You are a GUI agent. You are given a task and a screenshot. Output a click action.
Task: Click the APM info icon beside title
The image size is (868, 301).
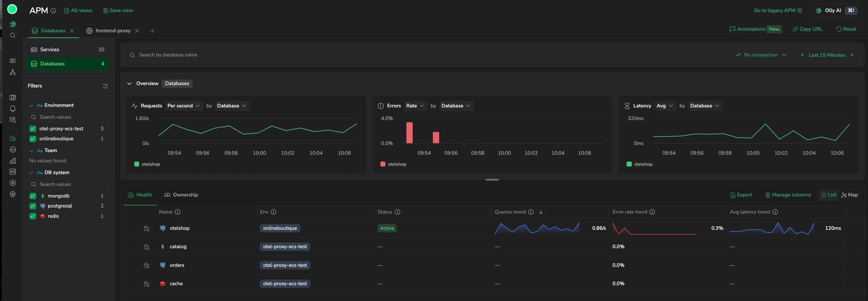[53, 11]
